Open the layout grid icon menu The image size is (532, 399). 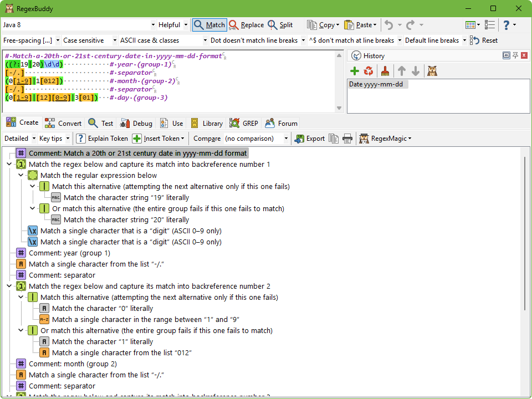pyautogui.click(x=473, y=25)
